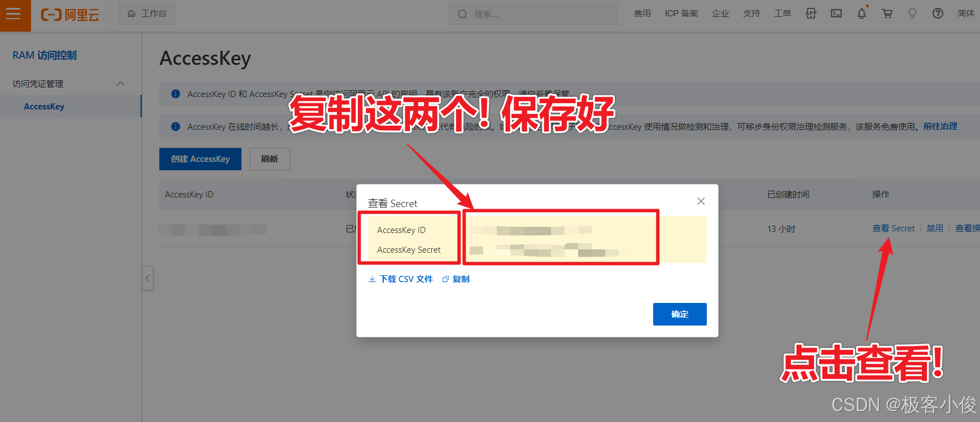Screen dimensions: 980x422
Task: Collapse the left sidebar with the arrow handle
Action: (147, 278)
